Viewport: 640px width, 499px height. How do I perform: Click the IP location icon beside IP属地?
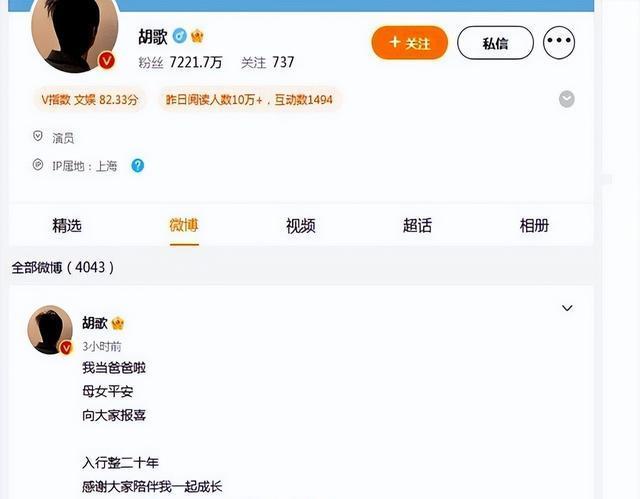pyautogui.click(x=38, y=164)
